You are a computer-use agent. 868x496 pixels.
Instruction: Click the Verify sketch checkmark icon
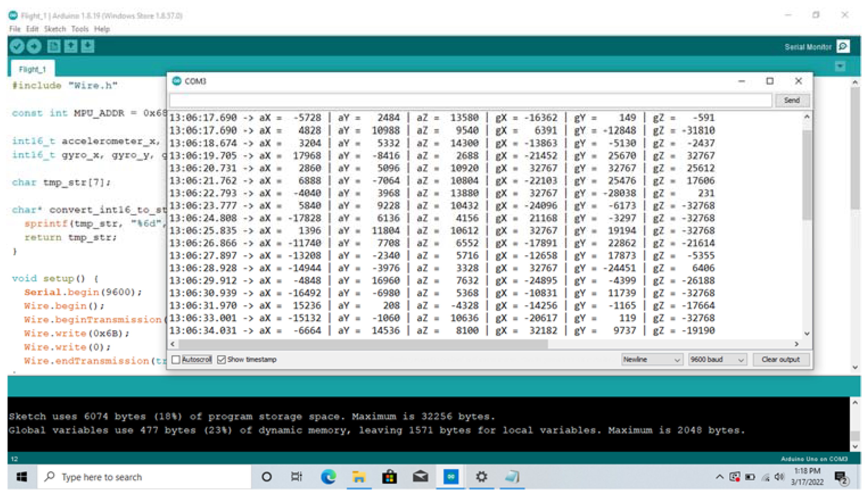tap(17, 46)
